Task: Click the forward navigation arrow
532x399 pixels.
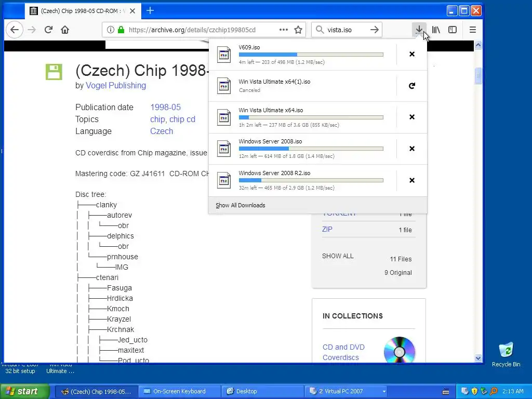Action: point(32,30)
